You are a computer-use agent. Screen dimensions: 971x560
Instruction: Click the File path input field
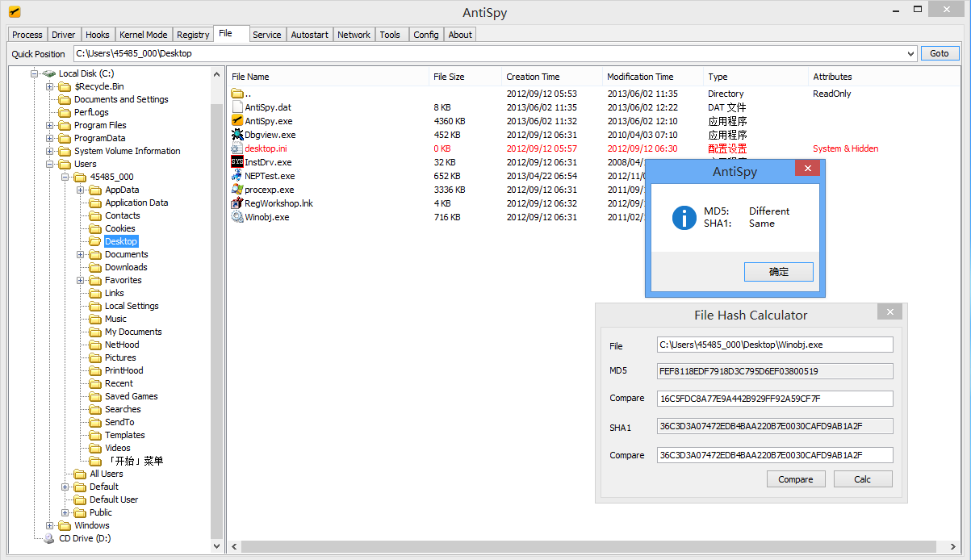tap(775, 345)
